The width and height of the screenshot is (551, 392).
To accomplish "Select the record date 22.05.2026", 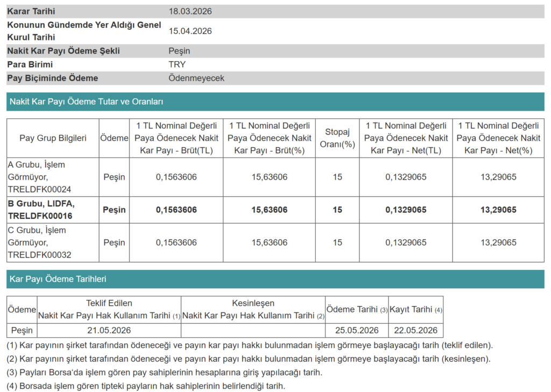I will [x=415, y=330].
